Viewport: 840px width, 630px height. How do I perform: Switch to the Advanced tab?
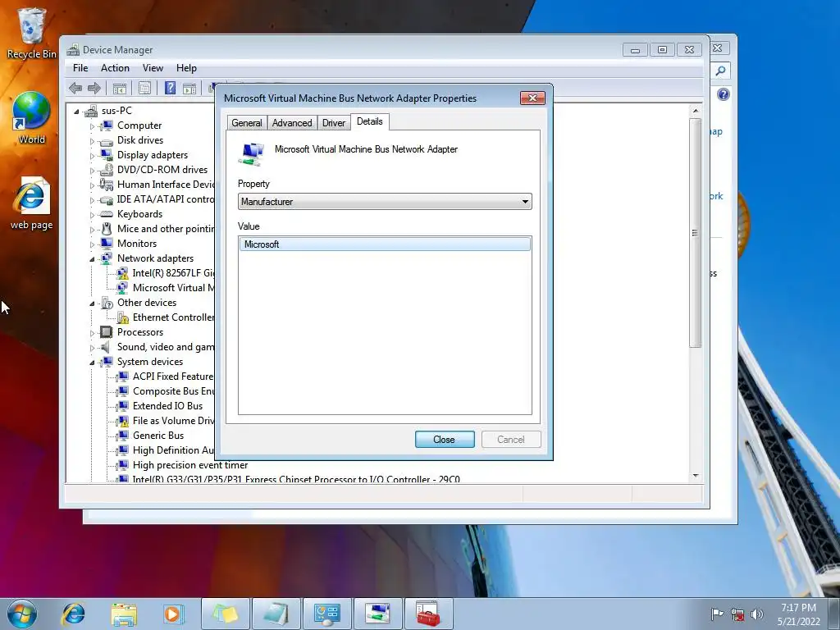tap(292, 123)
